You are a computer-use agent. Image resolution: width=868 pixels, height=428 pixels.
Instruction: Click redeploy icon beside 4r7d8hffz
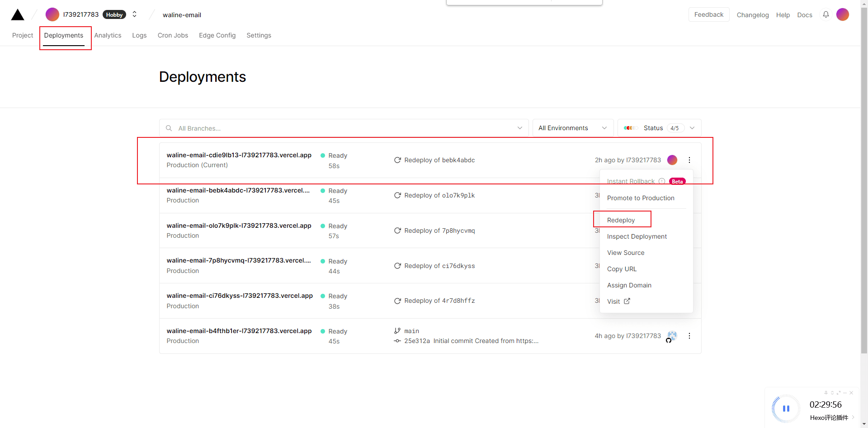point(397,301)
